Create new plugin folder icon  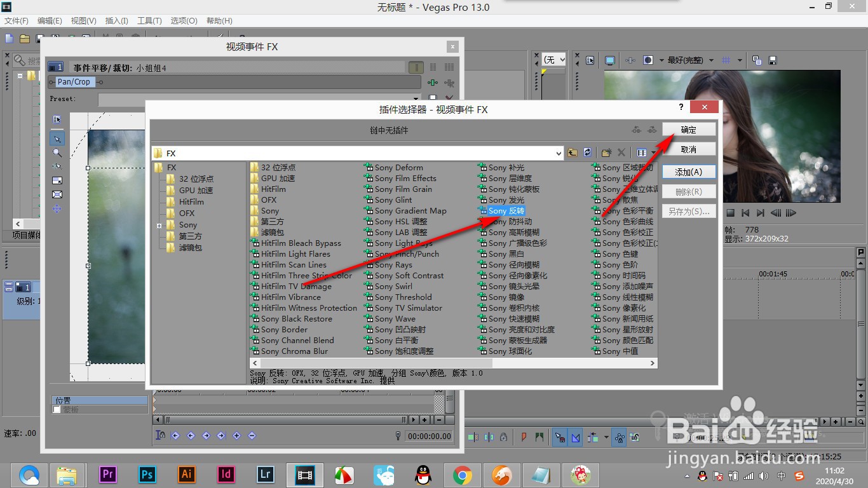(x=606, y=152)
